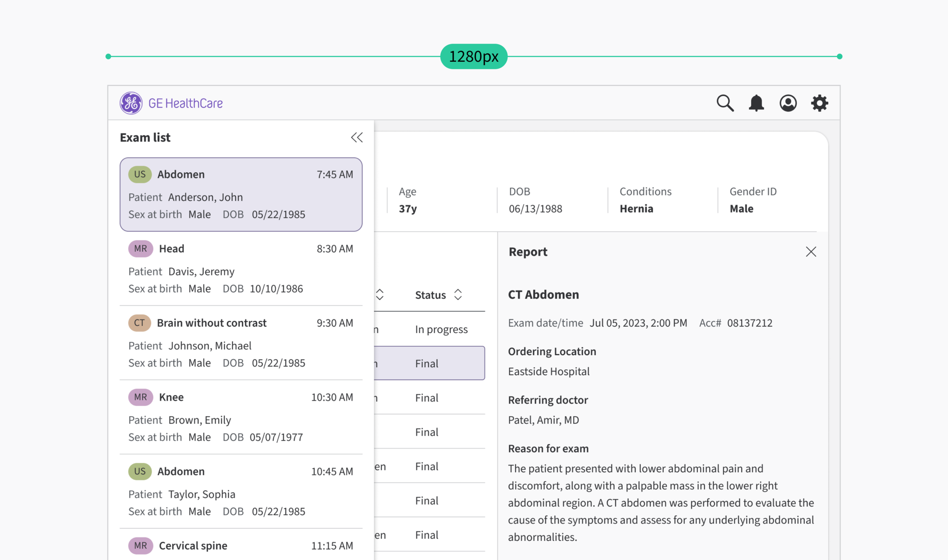Click the US badge on Taylor's exam
This screenshot has width=948, height=560.
140,472
